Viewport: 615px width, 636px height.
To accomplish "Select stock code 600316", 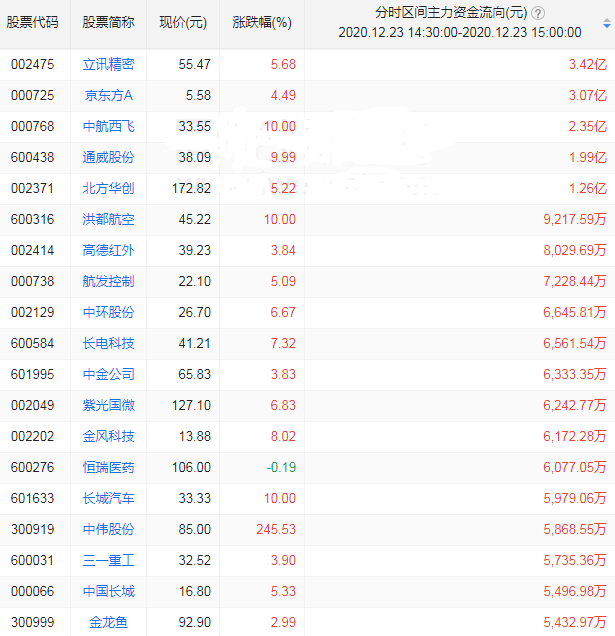I will tap(32, 219).
